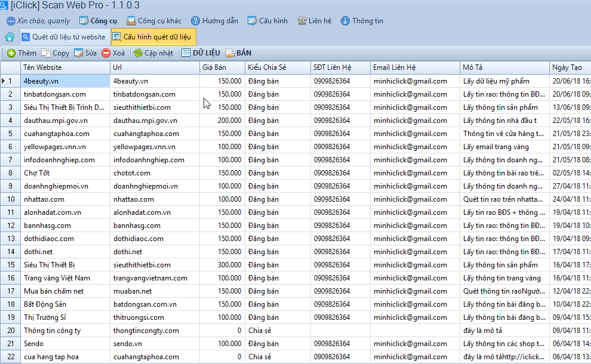Click the BÁN toolbar button

238,53
